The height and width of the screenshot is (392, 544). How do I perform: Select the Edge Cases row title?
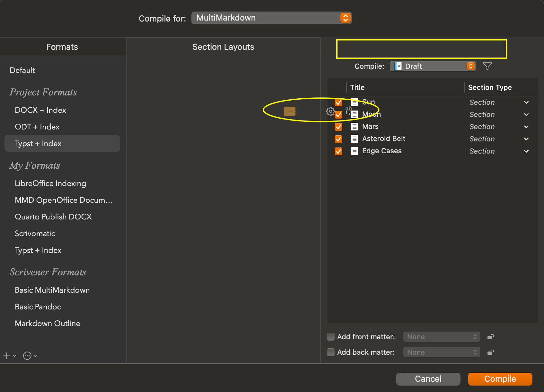click(382, 151)
